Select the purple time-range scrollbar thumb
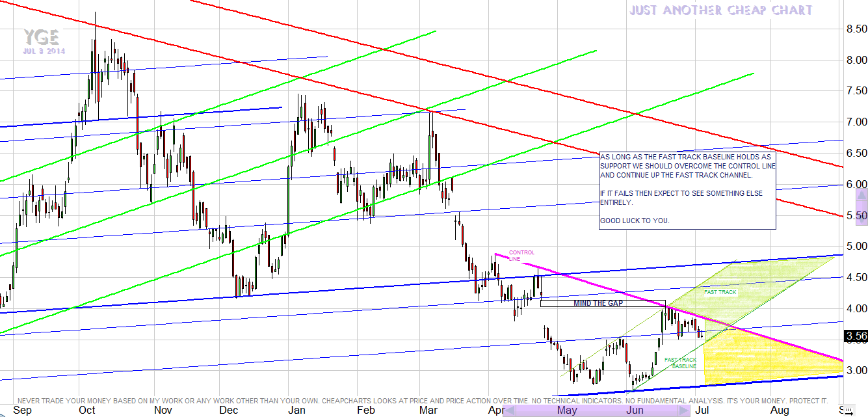This screenshot has width=868, height=417. [x=597, y=410]
